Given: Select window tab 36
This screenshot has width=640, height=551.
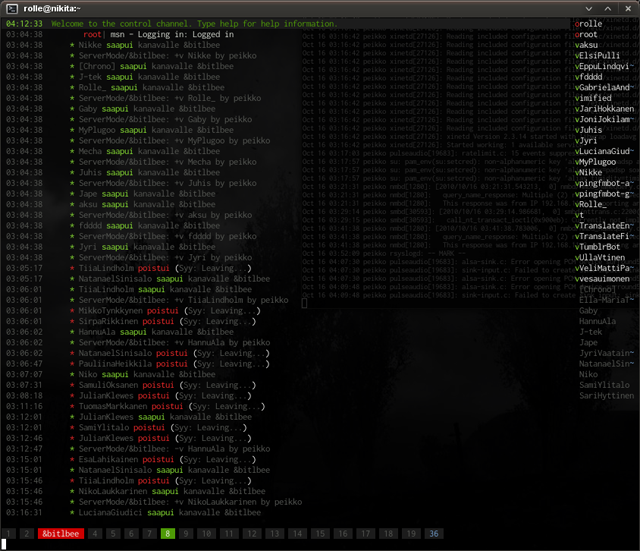Looking at the screenshot, I should [434, 533].
